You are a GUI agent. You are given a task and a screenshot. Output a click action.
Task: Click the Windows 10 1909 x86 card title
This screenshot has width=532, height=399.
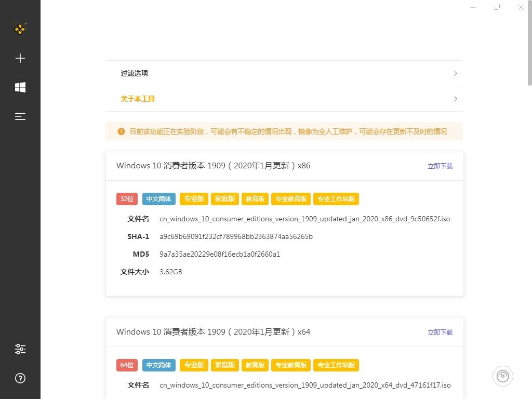213,166
